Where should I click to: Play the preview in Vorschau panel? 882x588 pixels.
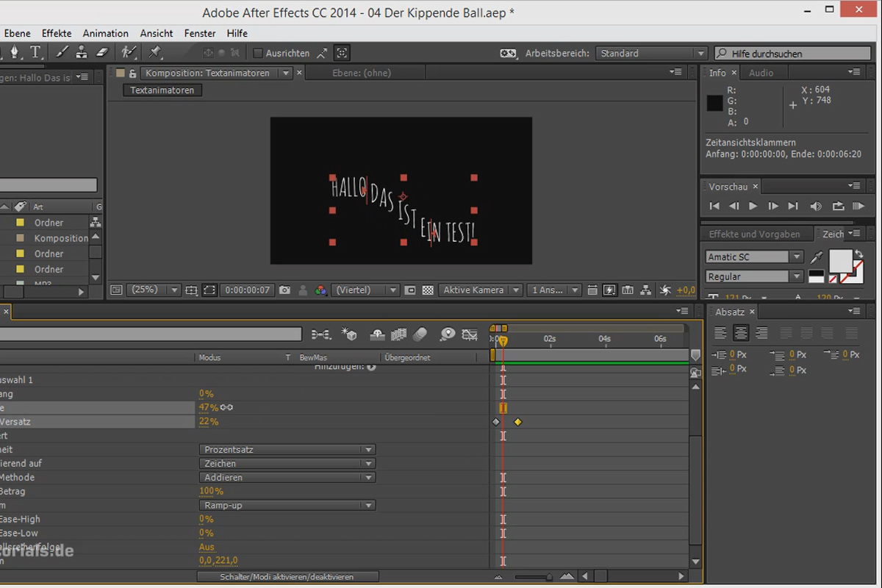pos(753,207)
